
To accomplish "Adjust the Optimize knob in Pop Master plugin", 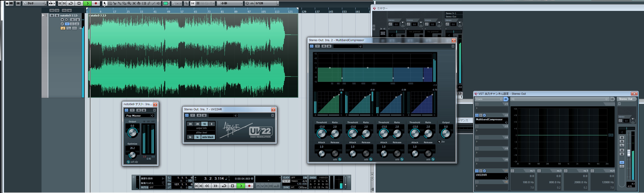I will [132, 155].
